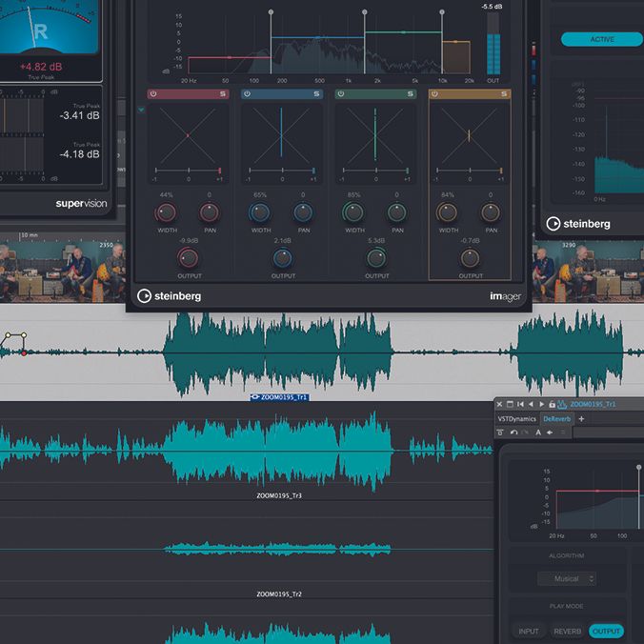Screen dimensions: 644x644
Task: Close the ZOOM0195_Tr1 plugin window
Action: 499,404
